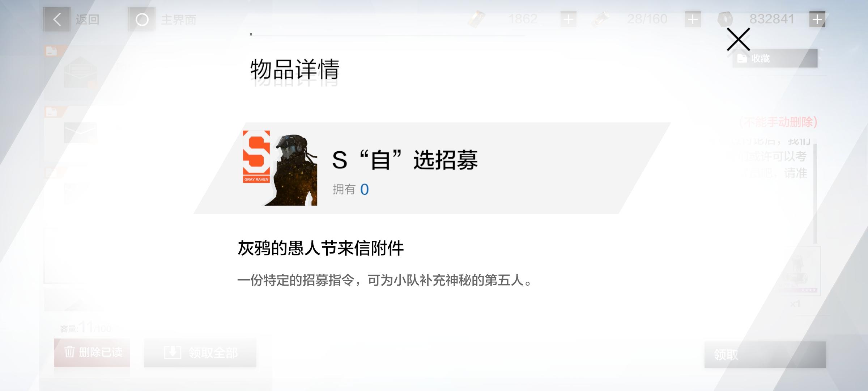Click the mail content scrollbar
Image resolution: width=868 pixels, height=391 pixels.
click(815, 194)
